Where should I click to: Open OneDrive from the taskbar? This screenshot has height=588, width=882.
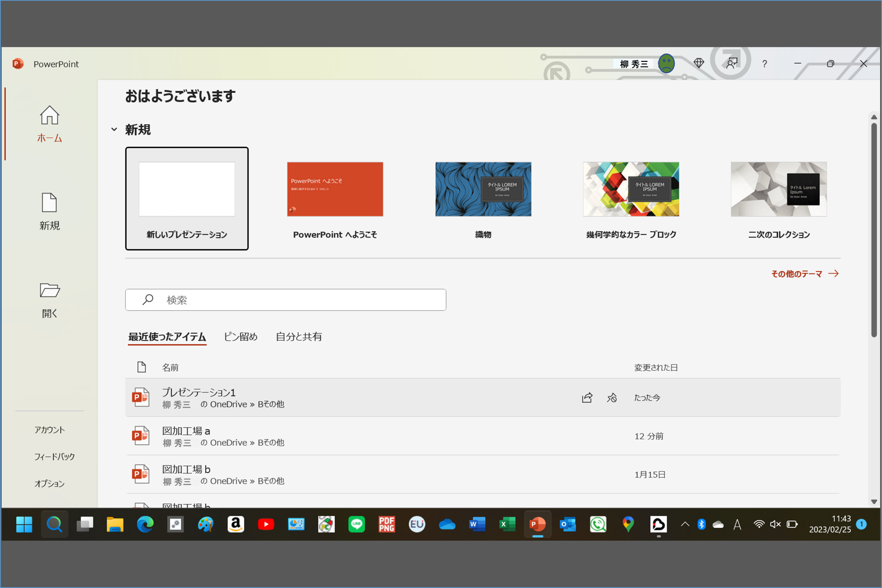447,524
